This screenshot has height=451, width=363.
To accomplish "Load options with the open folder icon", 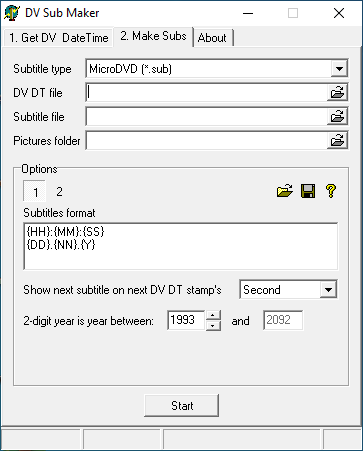I will coord(285,191).
